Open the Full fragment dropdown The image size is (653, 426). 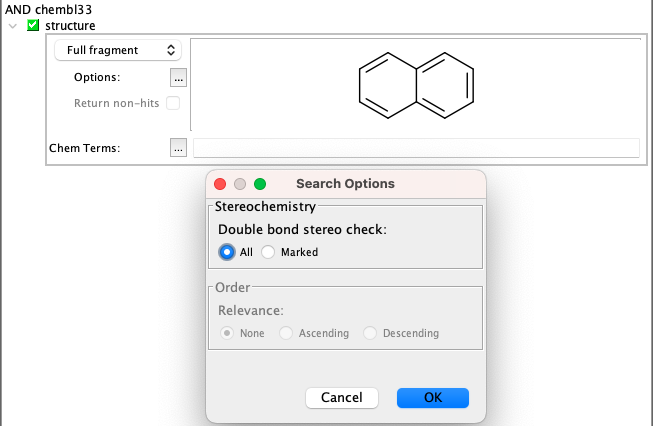[x=118, y=50]
